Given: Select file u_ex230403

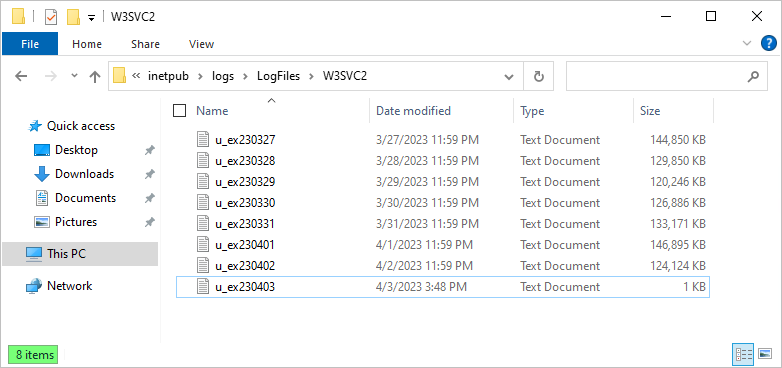Looking at the screenshot, I should pyautogui.click(x=245, y=287).
